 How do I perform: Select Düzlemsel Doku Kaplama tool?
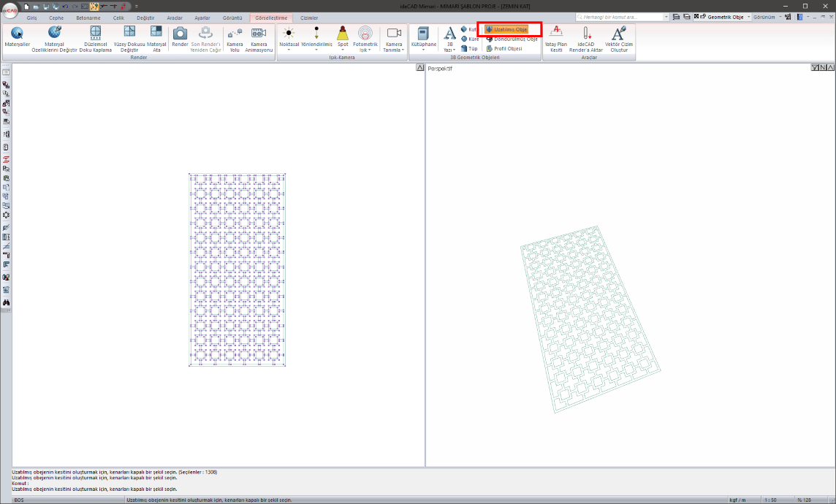tap(95, 37)
